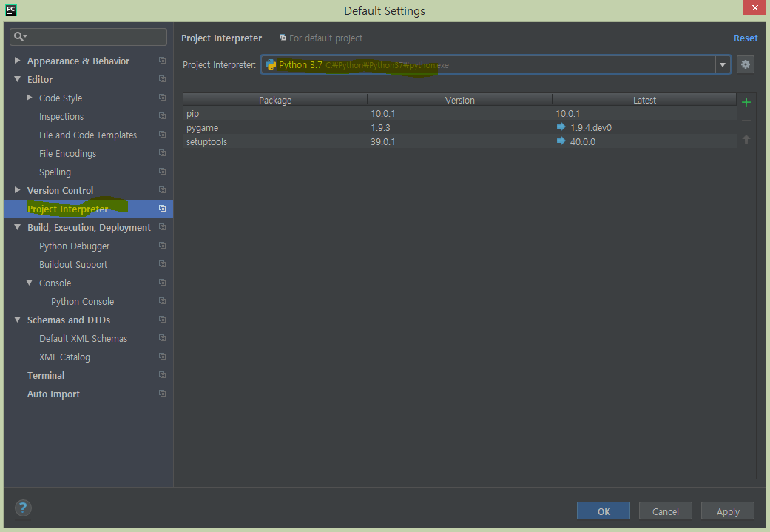Collapse the Console node

[30, 283]
